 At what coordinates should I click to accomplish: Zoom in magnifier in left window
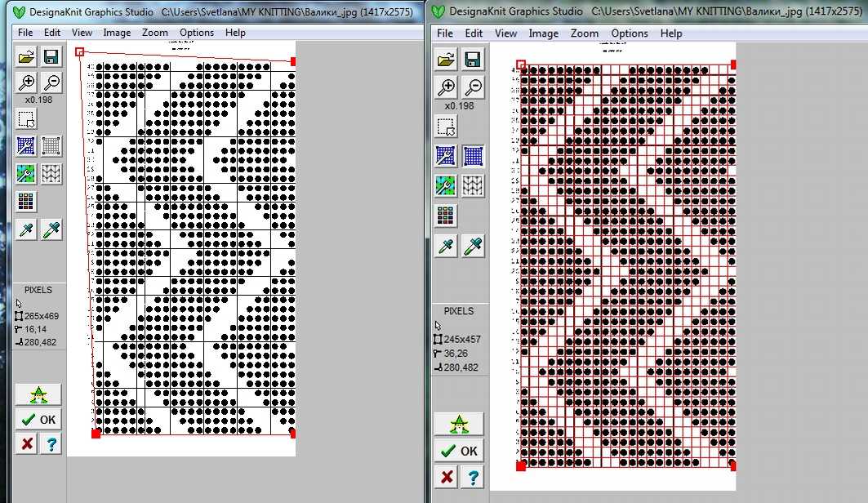pos(26,82)
